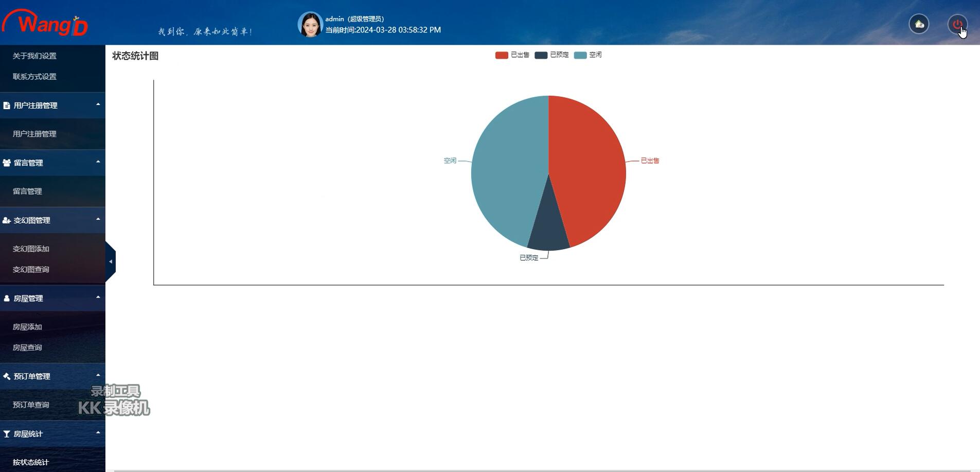Click the hammer icon beside 预订单管理
The width and height of the screenshot is (980, 472).
7,376
